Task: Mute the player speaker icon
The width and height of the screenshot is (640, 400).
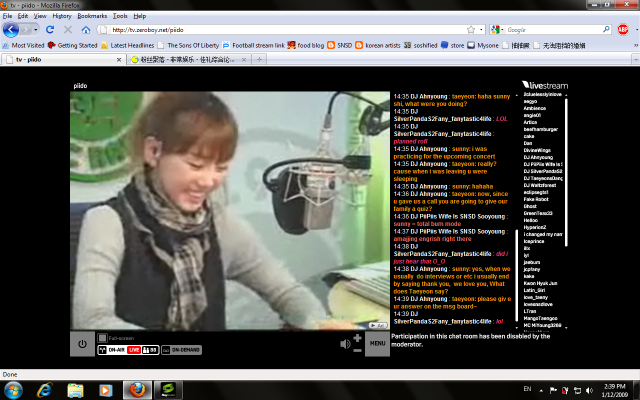Action: click(346, 344)
